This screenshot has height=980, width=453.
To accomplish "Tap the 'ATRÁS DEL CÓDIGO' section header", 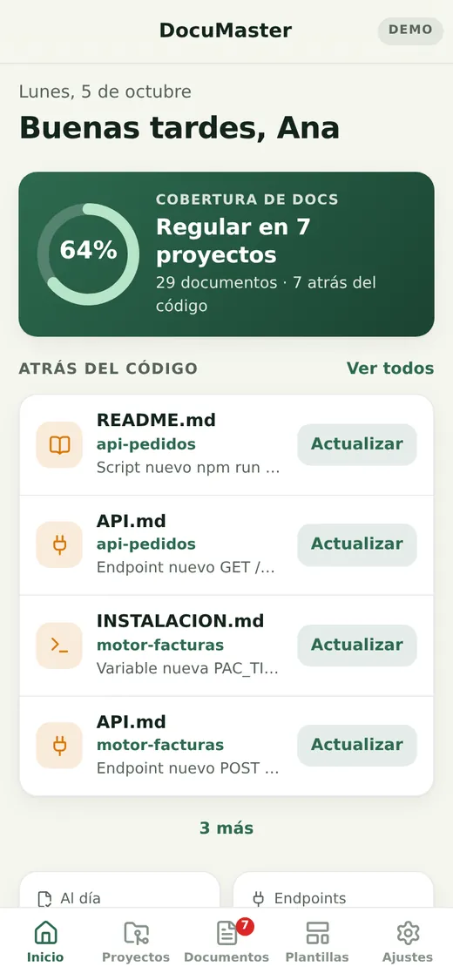I will (108, 368).
